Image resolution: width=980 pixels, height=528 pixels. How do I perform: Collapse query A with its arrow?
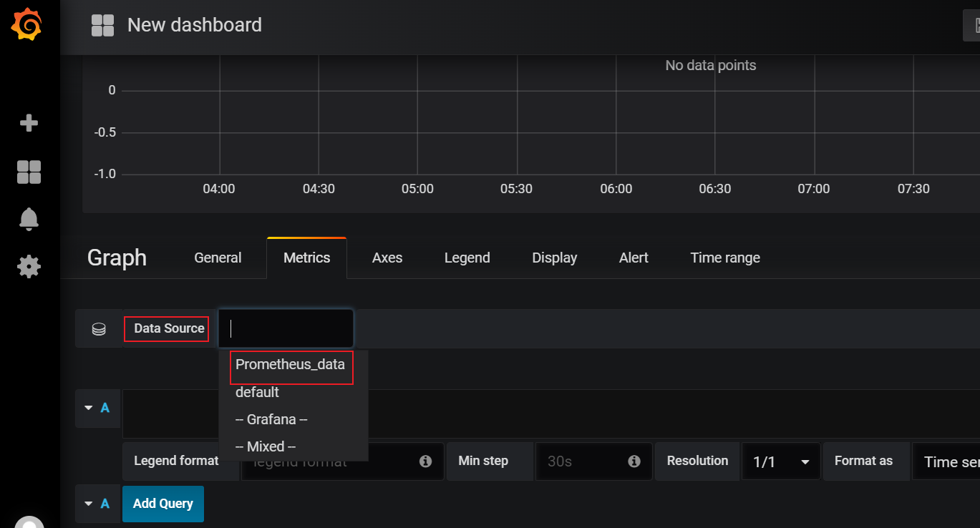[x=89, y=408]
